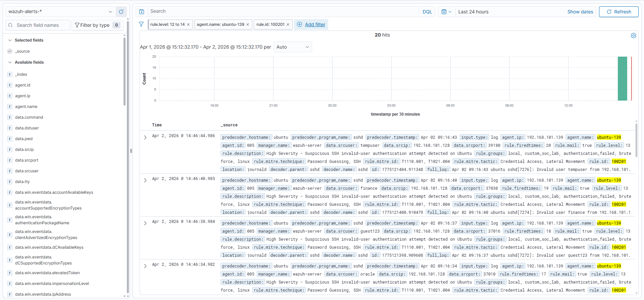Open the saved queries menu icon
The height and width of the screenshot is (300, 644).
click(x=142, y=12)
